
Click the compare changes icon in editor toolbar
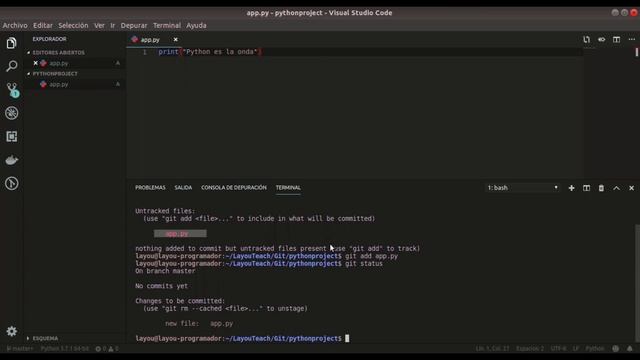tap(587, 40)
